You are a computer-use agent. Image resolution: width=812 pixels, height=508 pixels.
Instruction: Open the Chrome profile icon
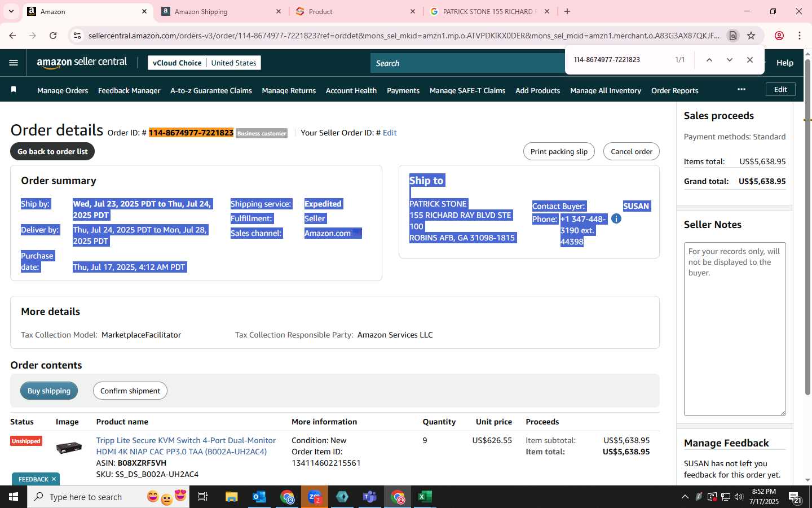[779, 36]
